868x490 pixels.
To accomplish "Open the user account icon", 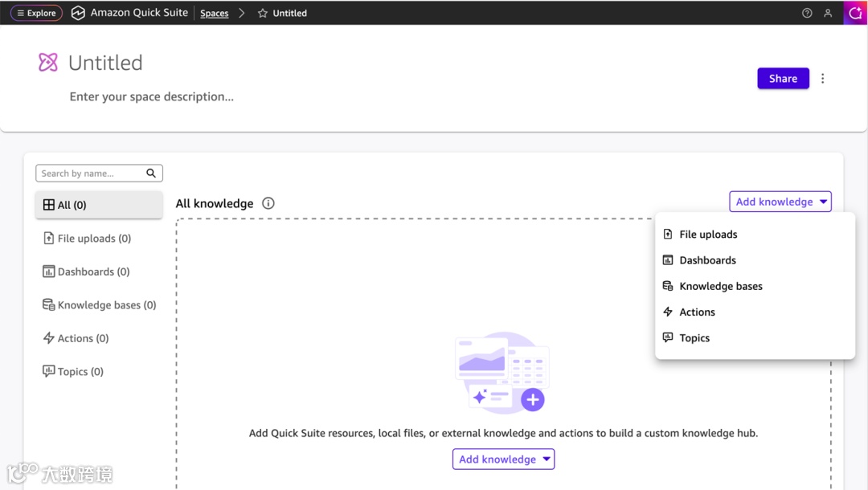I will point(828,13).
